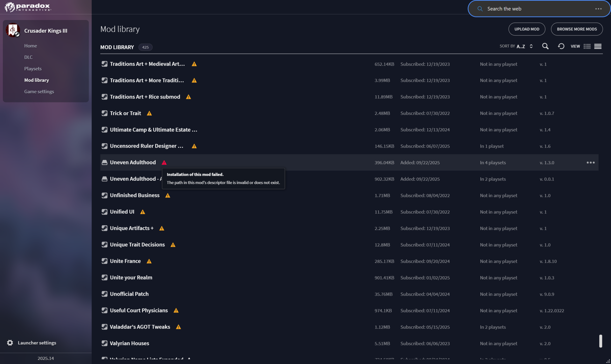The image size is (611, 364).
Task: Open the mod library search magnifier
Action: [545, 46]
